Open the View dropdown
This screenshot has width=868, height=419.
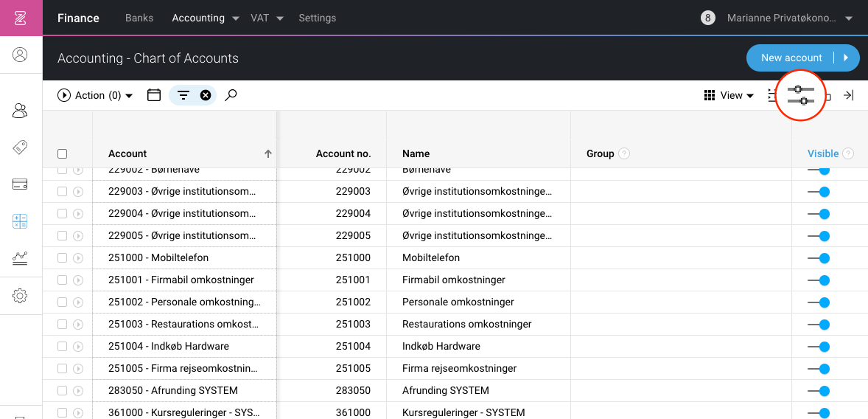click(729, 95)
